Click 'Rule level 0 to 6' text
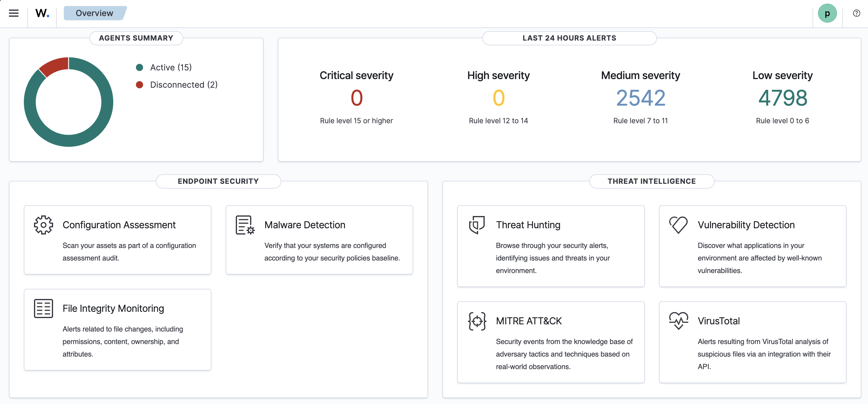The width and height of the screenshot is (868, 404). 782,121
